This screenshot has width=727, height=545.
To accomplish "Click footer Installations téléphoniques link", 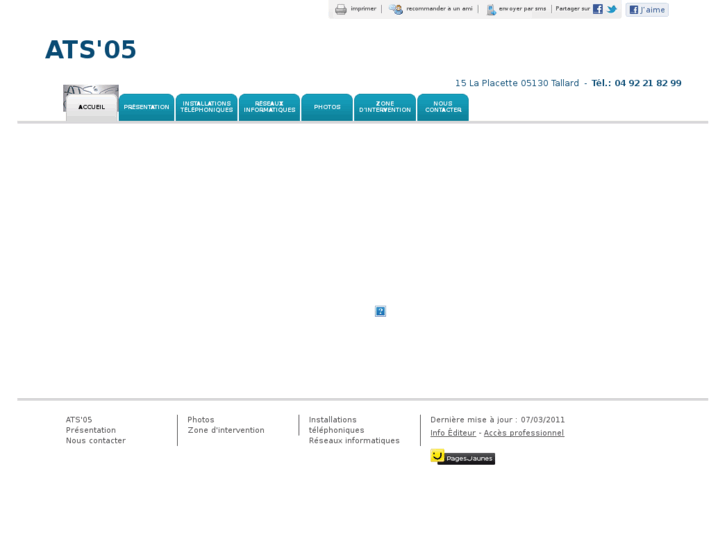I will (336, 425).
